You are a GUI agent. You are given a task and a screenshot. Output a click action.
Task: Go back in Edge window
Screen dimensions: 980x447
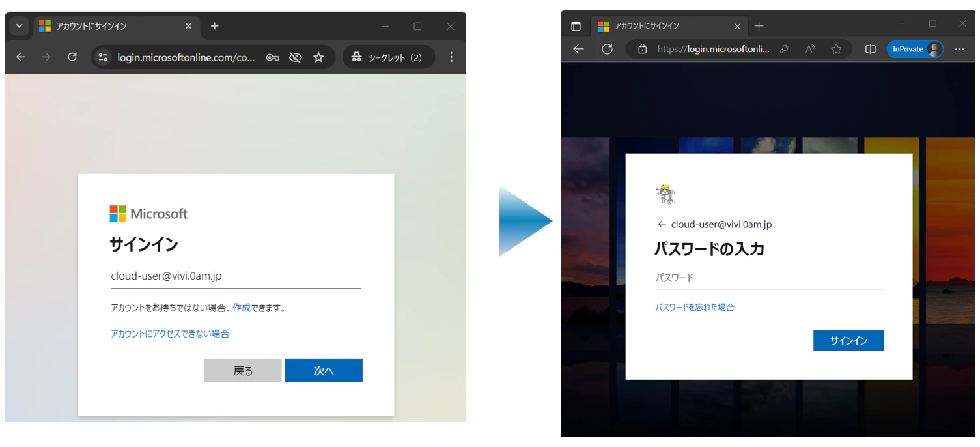pos(578,49)
